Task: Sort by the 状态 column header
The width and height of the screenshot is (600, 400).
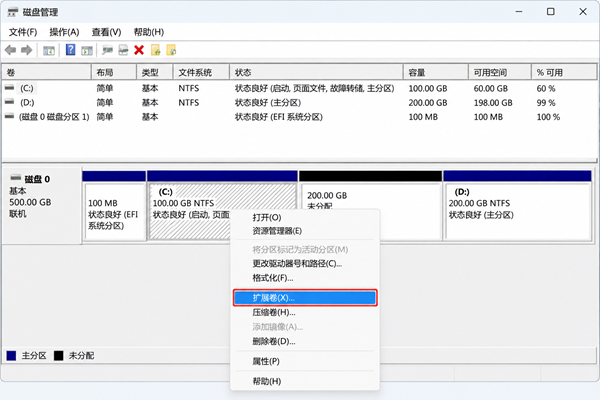Action: pos(316,72)
